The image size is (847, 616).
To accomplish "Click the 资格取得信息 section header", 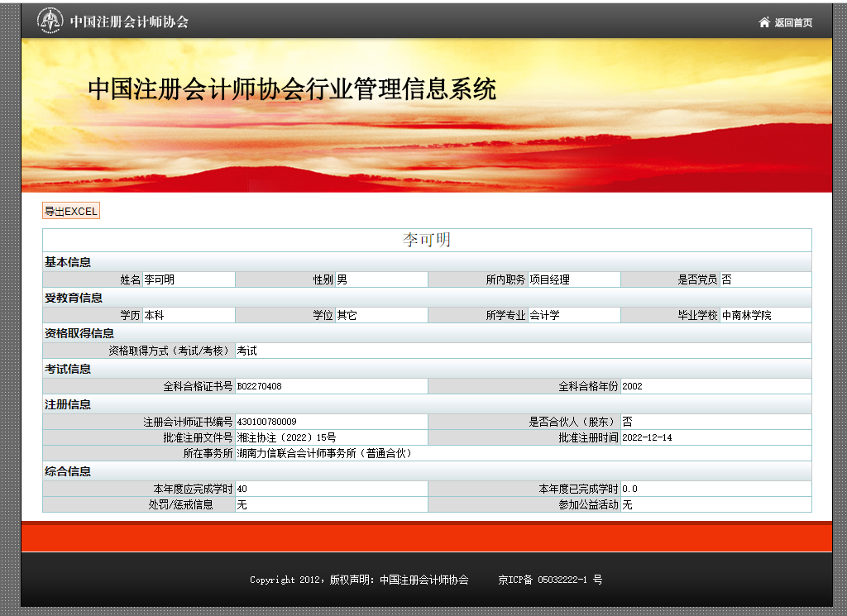I will [79, 334].
